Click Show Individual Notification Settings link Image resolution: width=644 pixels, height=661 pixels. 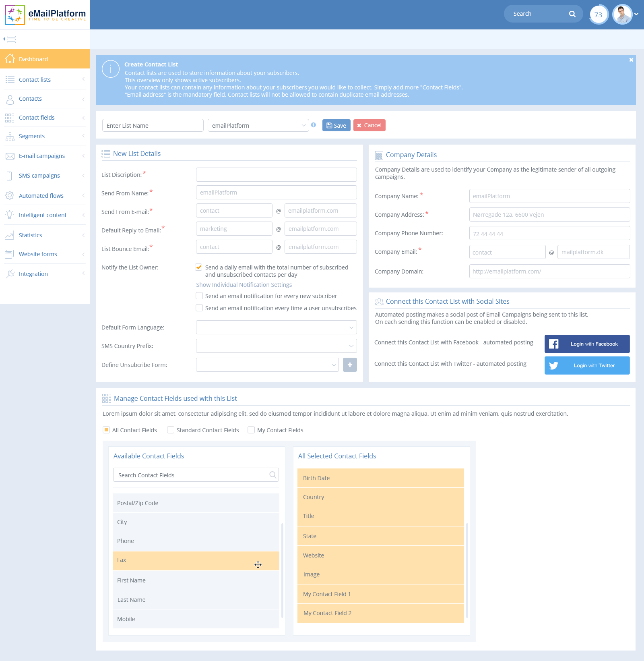coord(244,285)
